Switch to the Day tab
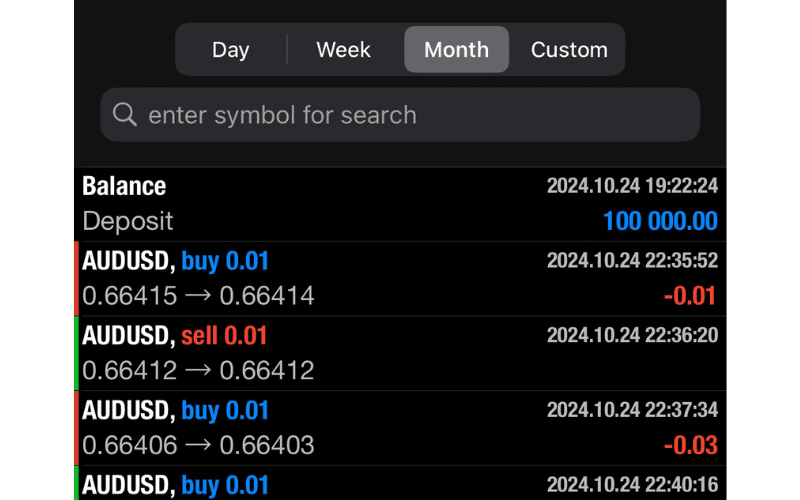The image size is (800, 500). click(231, 50)
